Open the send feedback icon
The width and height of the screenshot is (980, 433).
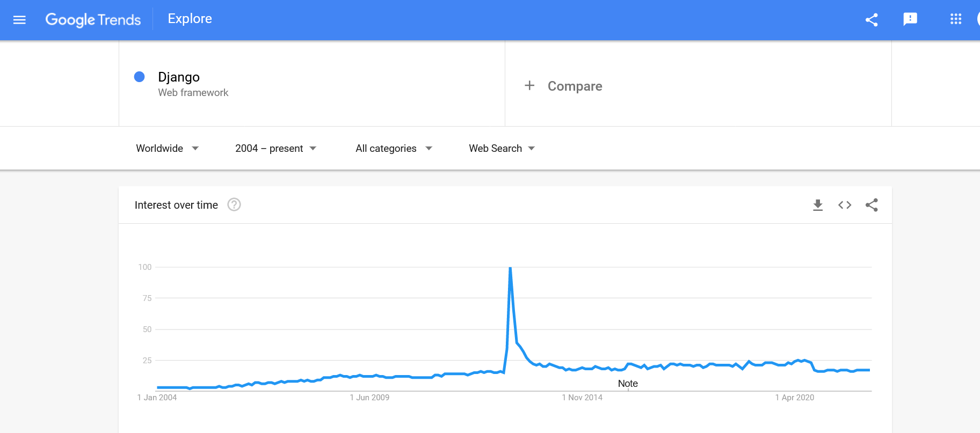pos(910,19)
